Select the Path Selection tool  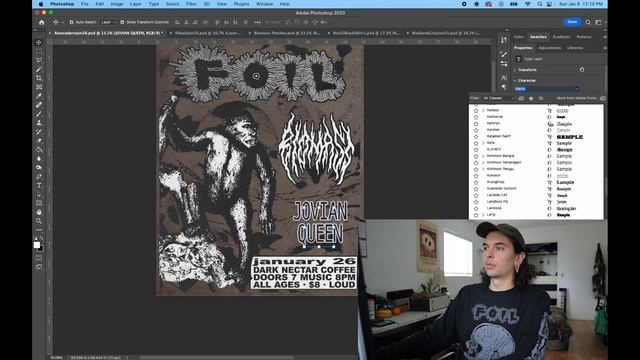[39, 194]
